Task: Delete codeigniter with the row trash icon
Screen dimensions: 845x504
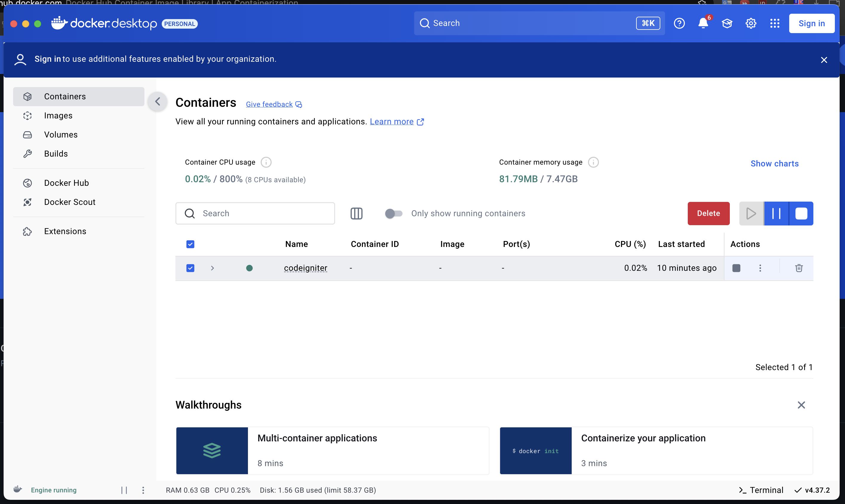Action: tap(799, 268)
